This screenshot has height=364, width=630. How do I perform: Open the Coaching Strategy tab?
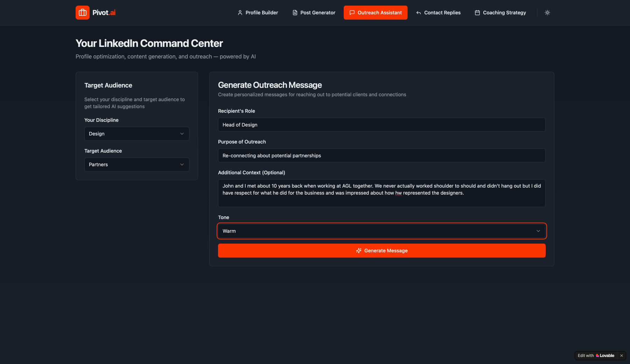pos(500,13)
